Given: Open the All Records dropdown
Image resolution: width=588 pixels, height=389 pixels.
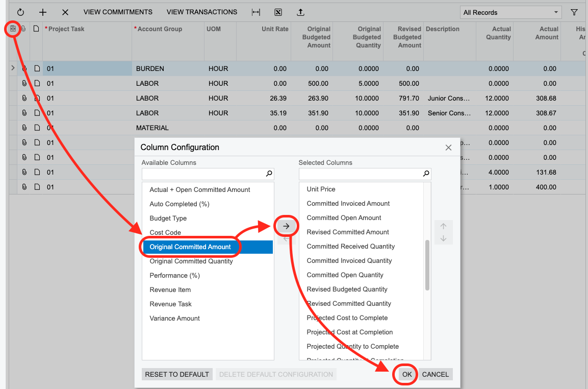Looking at the screenshot, I should click(x=510, y=12).
